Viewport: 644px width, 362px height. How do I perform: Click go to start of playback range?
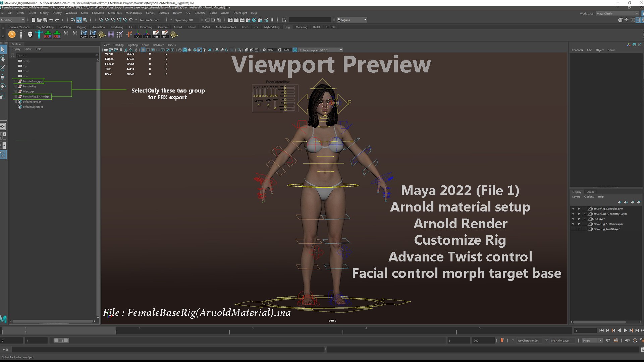pos(601,330)
